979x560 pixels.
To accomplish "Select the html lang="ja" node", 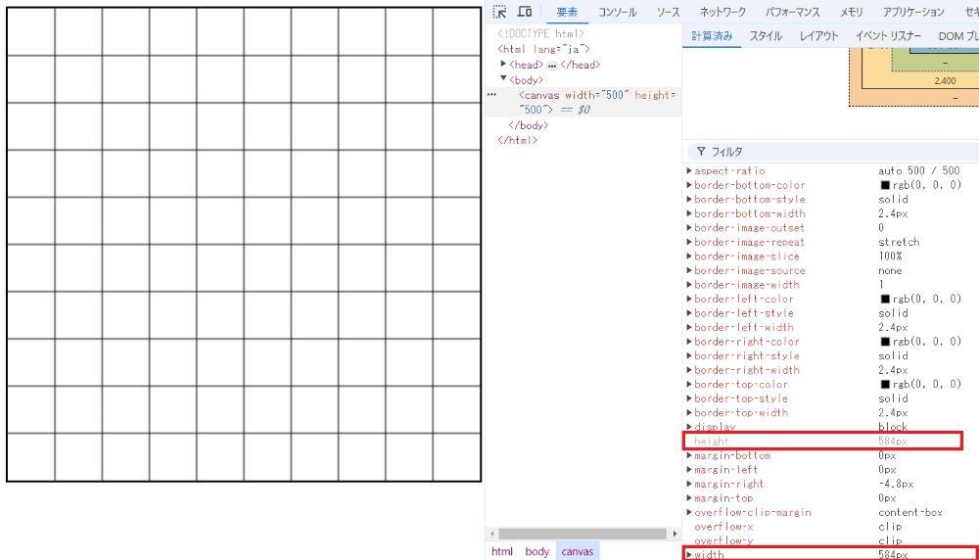I will coord(543,49).
